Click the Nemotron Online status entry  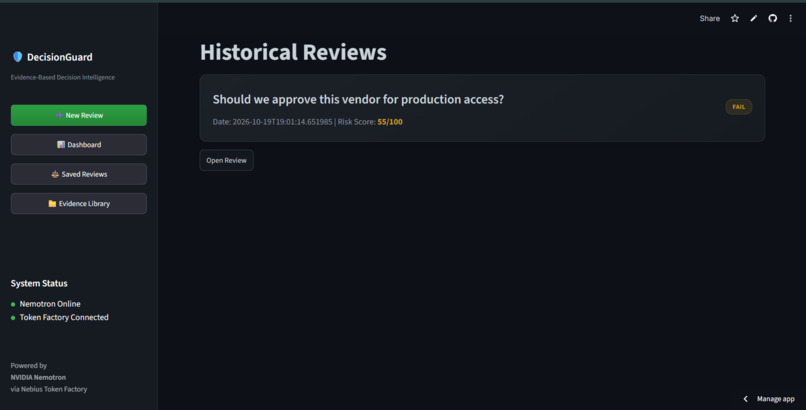pyautogui.click(x=50, y=304)
